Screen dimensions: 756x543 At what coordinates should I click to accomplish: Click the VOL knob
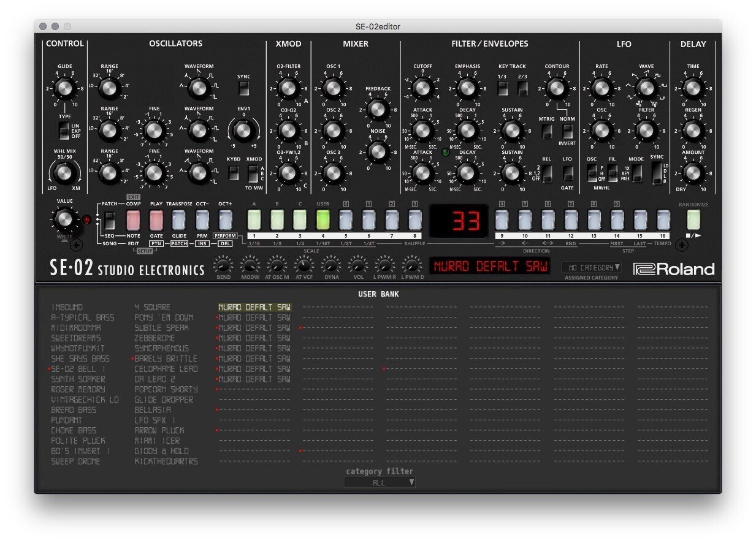pos(357,266)
